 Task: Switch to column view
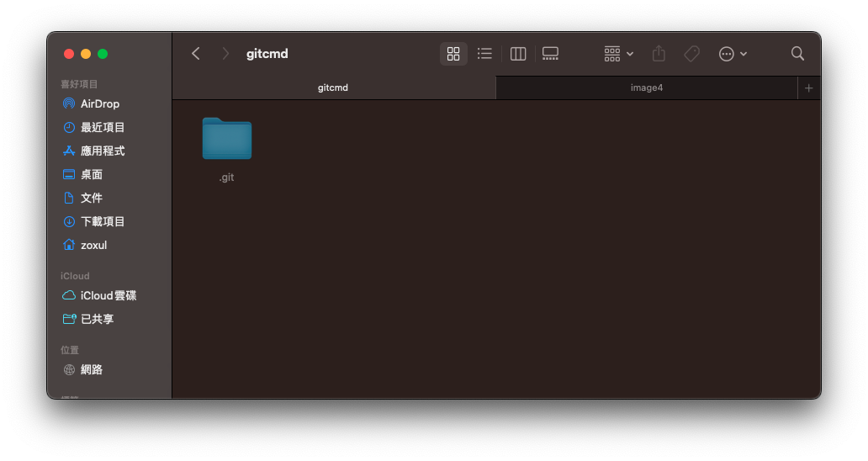pos(518,54)
